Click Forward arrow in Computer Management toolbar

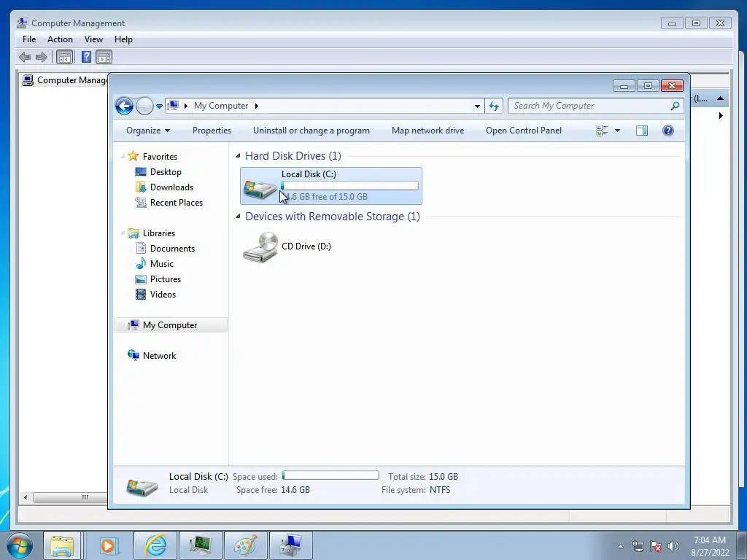[x=42, y=57]
